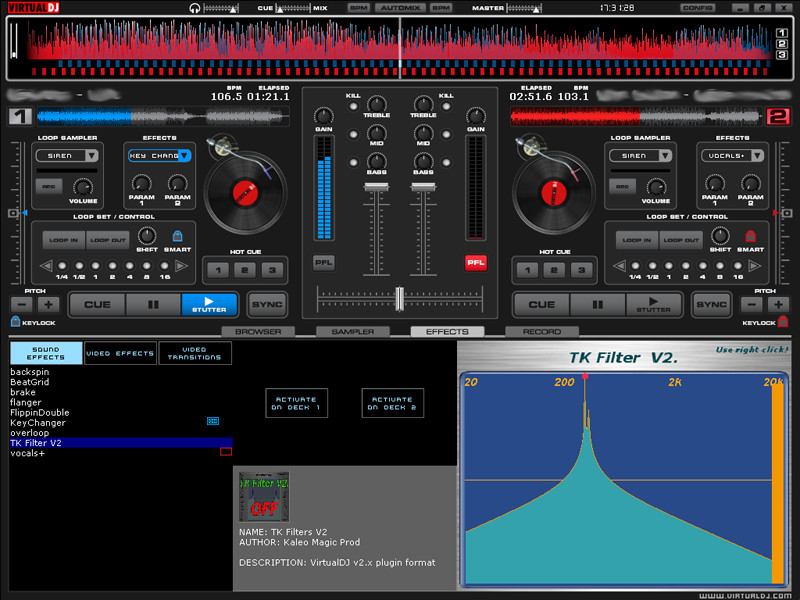
Task: Switch to the Sampler tab
Action: pyautogui.click(x=353, y=332)
